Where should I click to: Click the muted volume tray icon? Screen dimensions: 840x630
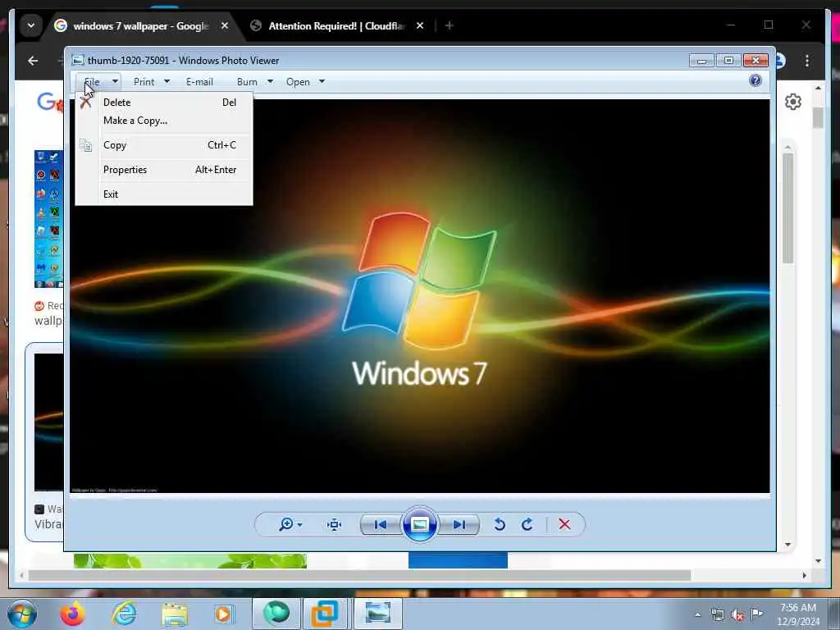click(737, 615)
